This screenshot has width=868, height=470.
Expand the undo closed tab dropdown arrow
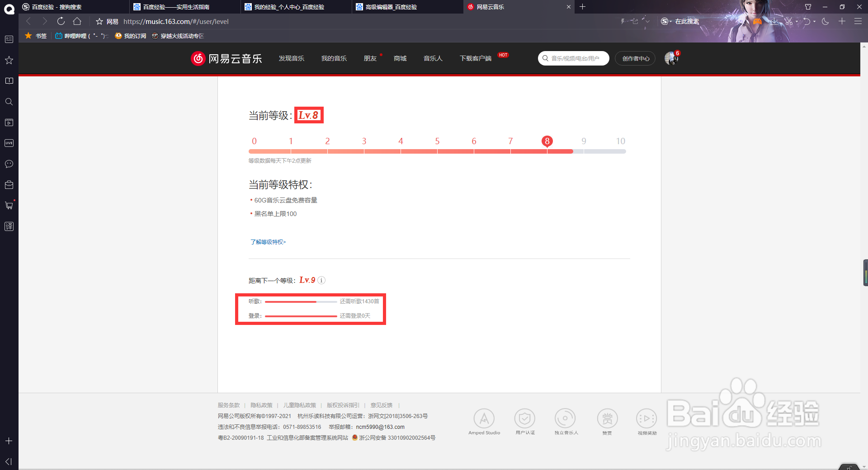[x=814, y=21]
